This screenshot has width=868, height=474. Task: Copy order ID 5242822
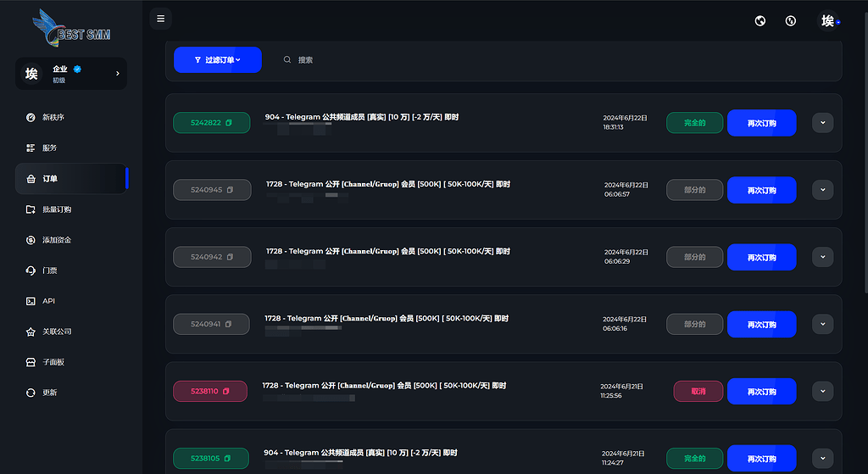(229, 123)
